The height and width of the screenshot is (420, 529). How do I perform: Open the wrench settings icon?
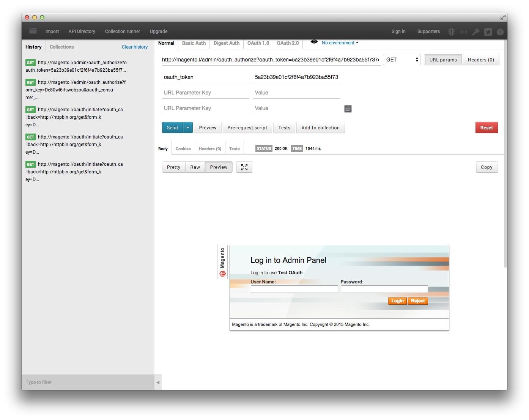tap(476, 31)
